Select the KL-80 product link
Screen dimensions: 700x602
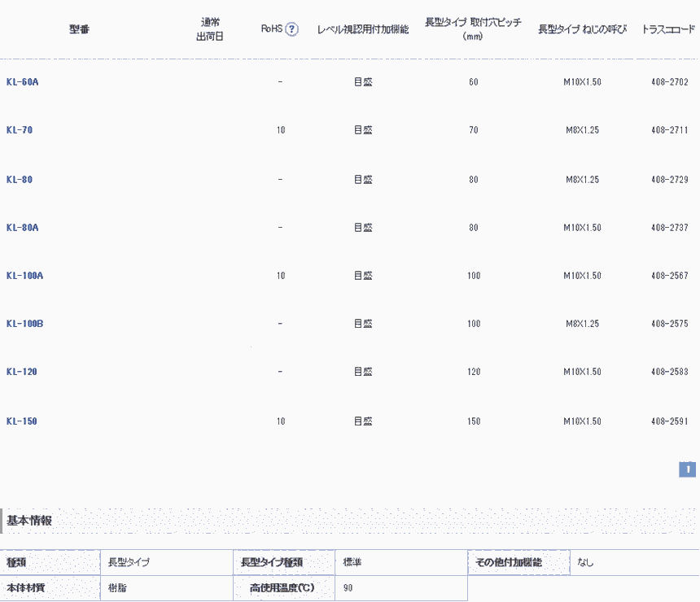20,179
